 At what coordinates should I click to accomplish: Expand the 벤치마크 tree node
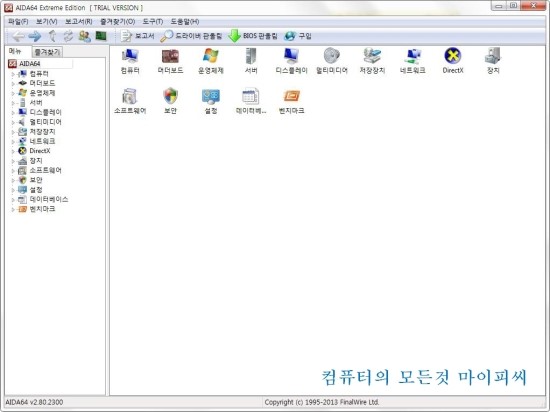13,209
